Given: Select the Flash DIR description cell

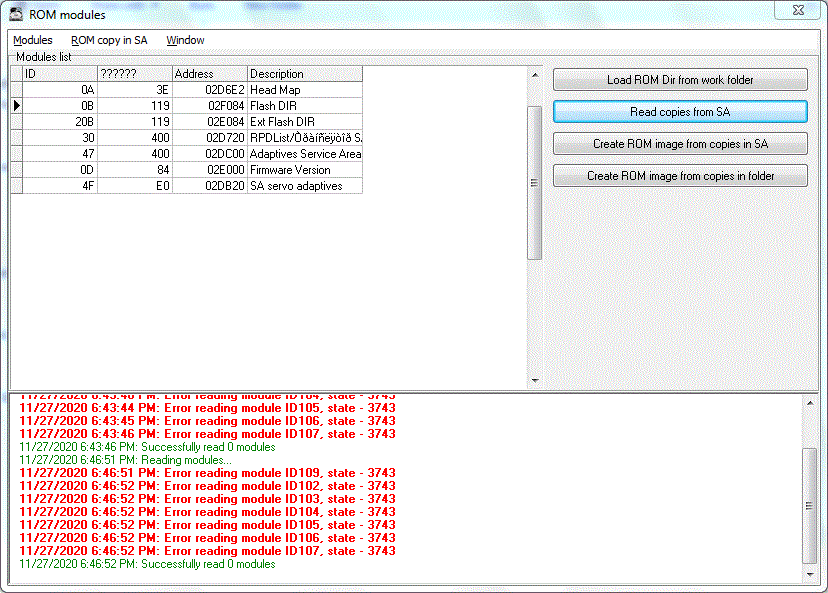Looking at the screenshot, I should [x=305, y=106].
